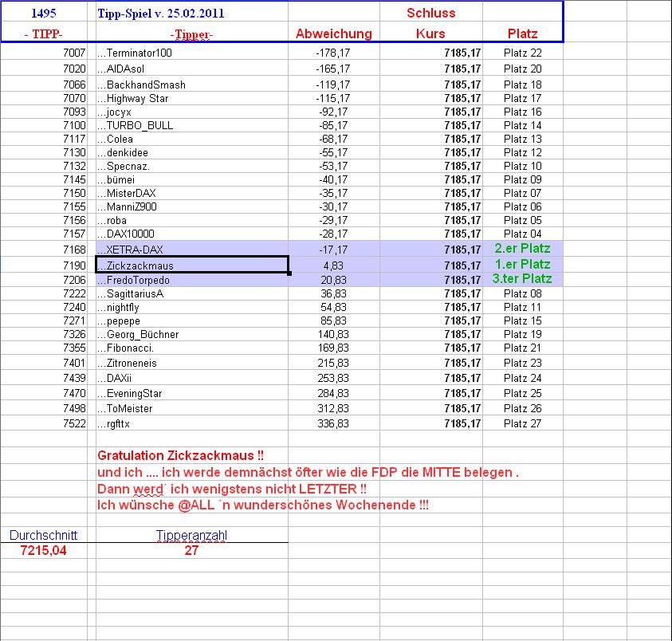The height and width of the screenshot is (641, 672).
Task: Click the ToMeister cell
Action: [x=191, y=408]
